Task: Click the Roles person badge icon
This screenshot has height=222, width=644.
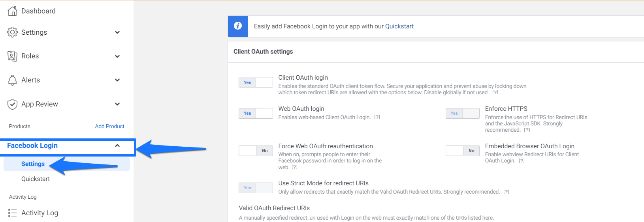Action: pyautogui.click(x=12, y=56)
